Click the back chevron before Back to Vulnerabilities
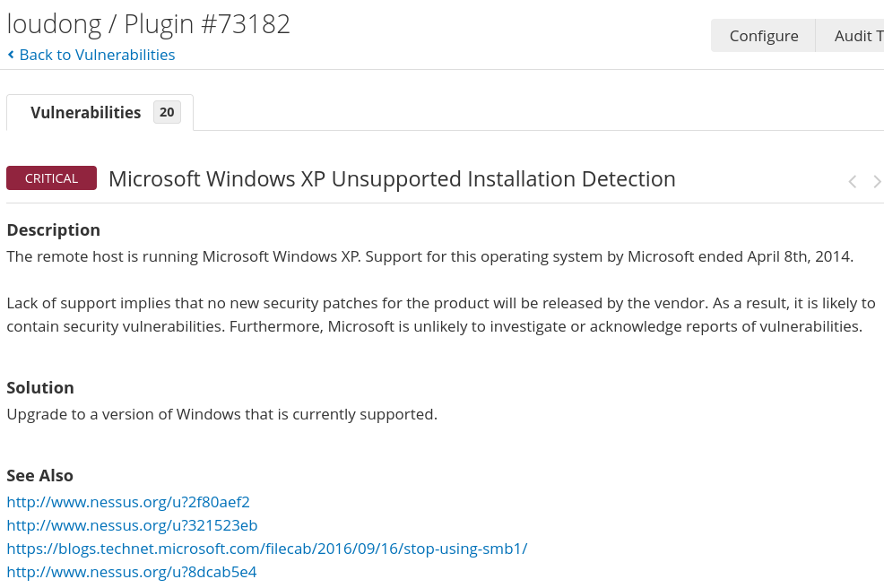 [x=11, y=55]
